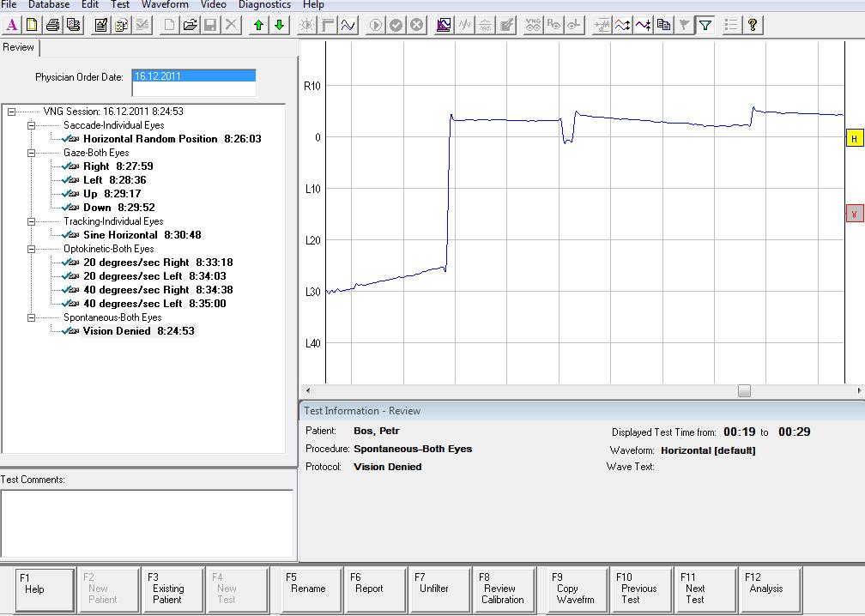Collapse the Tracking-Individual Eyes node
Screen dimensions: 865x616
(32, 221)
